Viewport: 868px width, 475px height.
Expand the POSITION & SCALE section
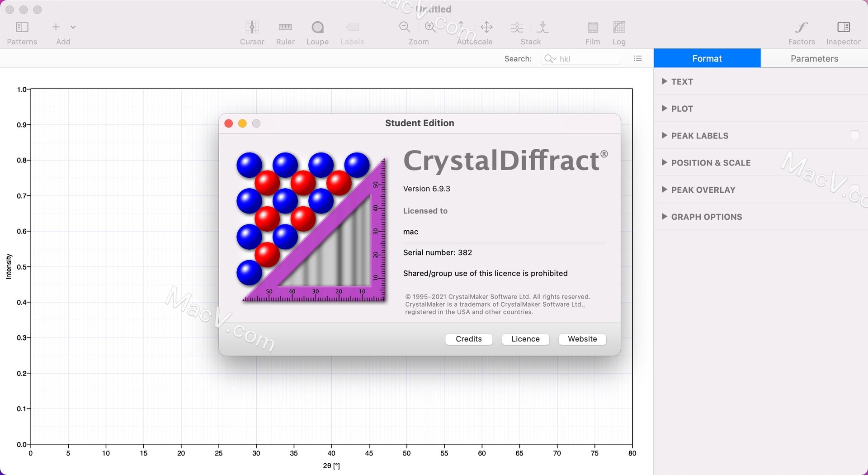(665, 162)
